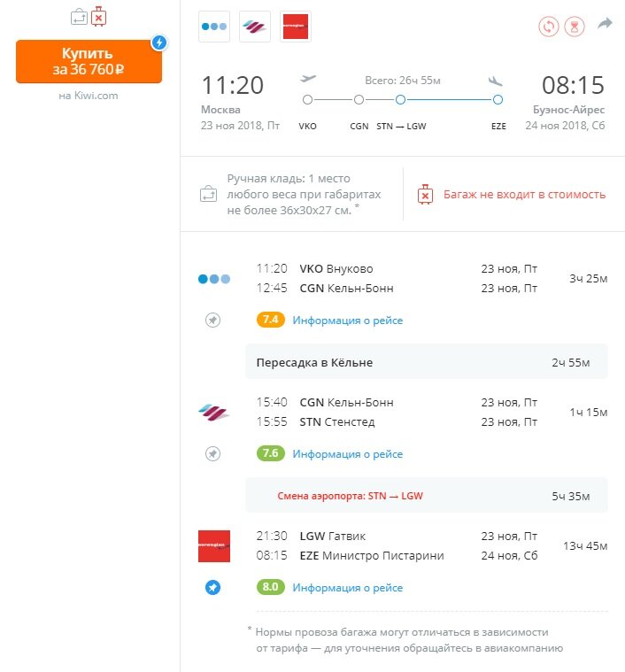Click the red Norwegian airline logo at top
This screenshot has width=625, height=672.
click(296, 27)
